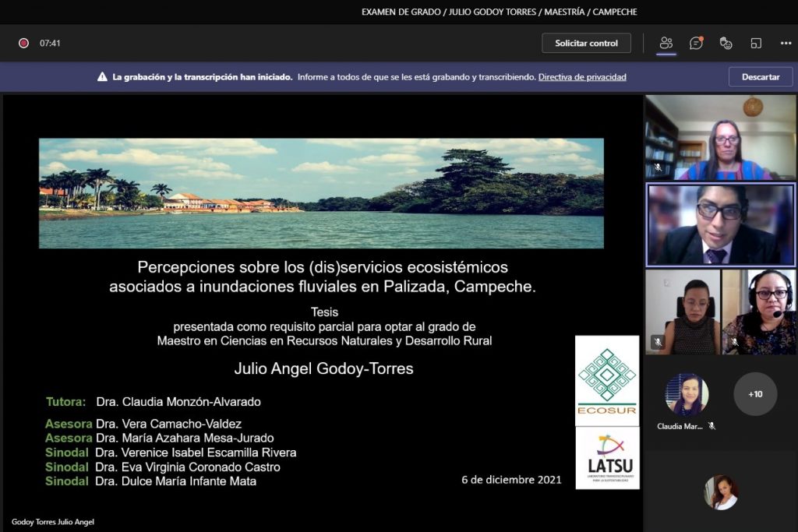Click the thesis title starting with Percepciones
Image resolution: width=798 pixels, height=532 pixels.
pyautogui.click(x=323, y=277)
